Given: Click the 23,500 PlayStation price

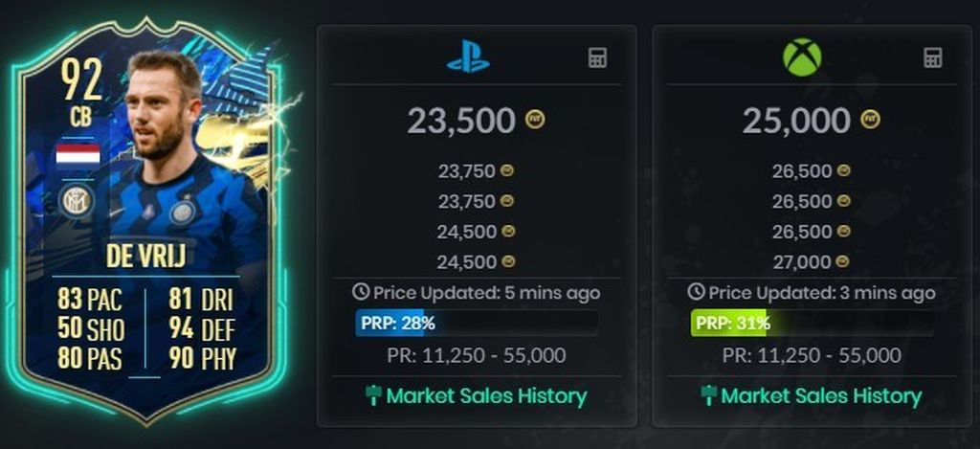Looking at the screenshot, I should (x=461, y=120).
